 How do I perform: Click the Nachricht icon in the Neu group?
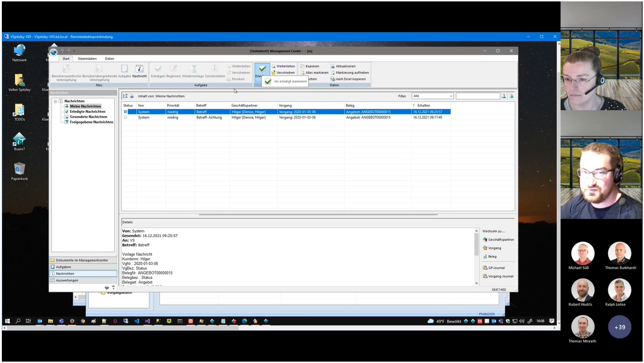click(139, 70)
